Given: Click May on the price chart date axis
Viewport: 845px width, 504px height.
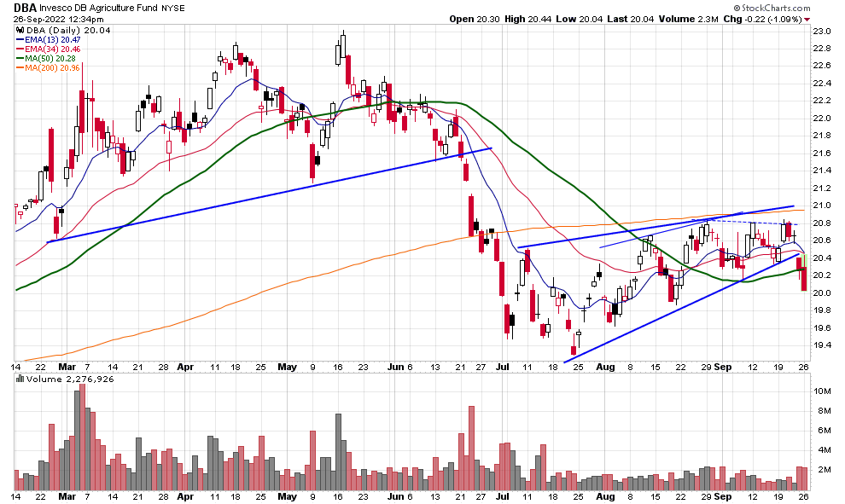Looking at the screenshot, I should 288,368.
